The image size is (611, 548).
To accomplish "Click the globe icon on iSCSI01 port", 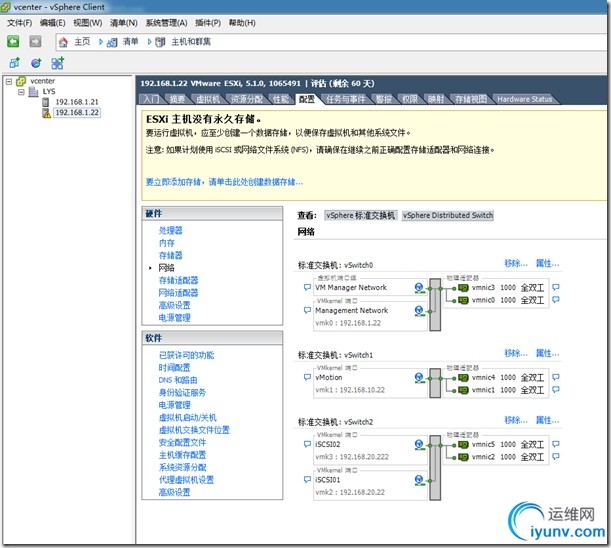I will pyautogui.click(x=419, y=480).
